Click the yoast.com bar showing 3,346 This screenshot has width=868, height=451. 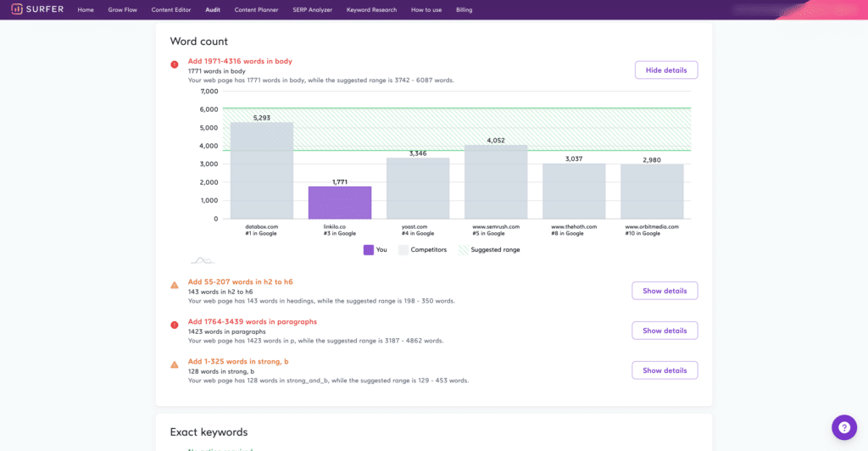point(418,188)
